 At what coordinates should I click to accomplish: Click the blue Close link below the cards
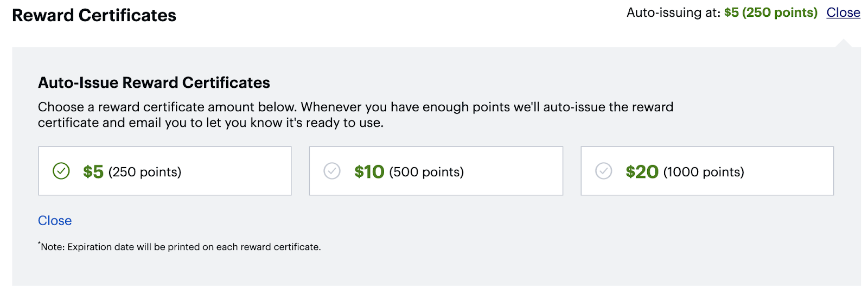tap(55, 221)
